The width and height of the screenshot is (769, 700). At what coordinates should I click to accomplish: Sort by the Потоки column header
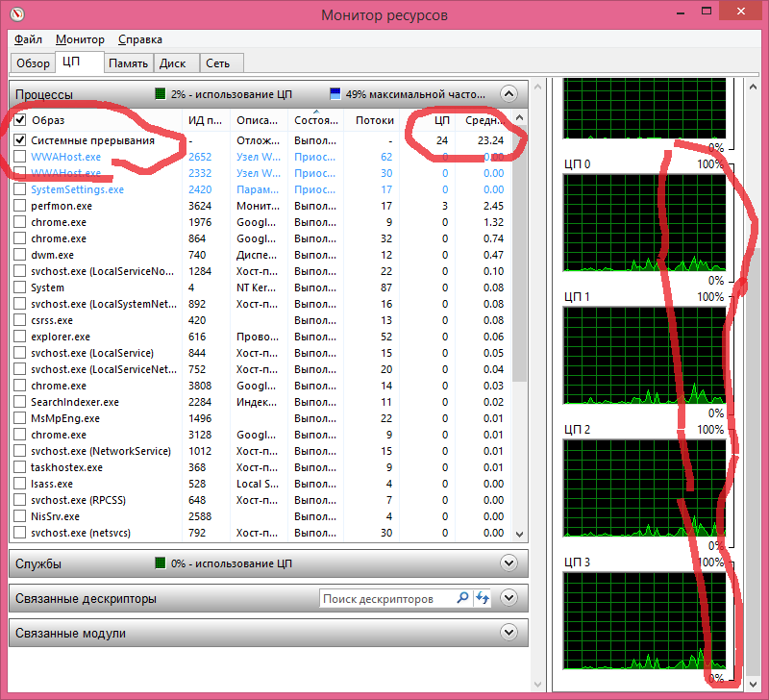coord(374,120)
